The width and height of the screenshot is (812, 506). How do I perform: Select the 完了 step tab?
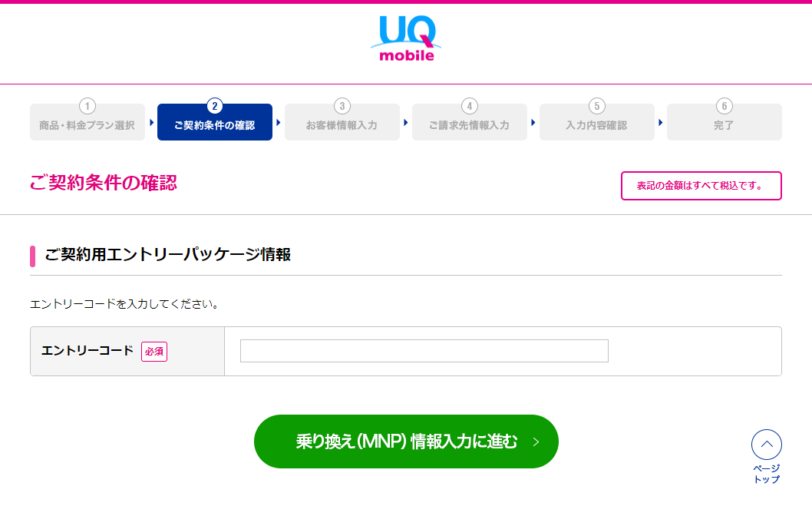pyautogui.click(x=724, y=122)
